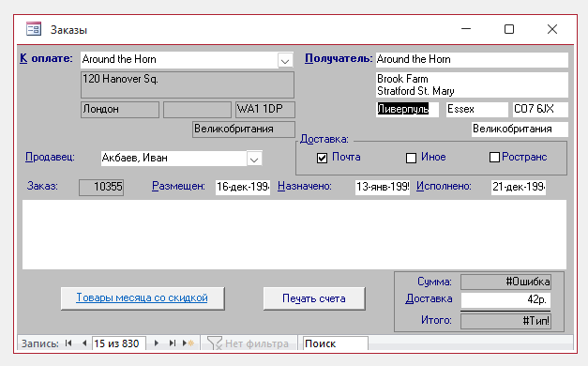588x366 pixels.
Task: Click the Получатель label
Action: click(x=339, y=58)
